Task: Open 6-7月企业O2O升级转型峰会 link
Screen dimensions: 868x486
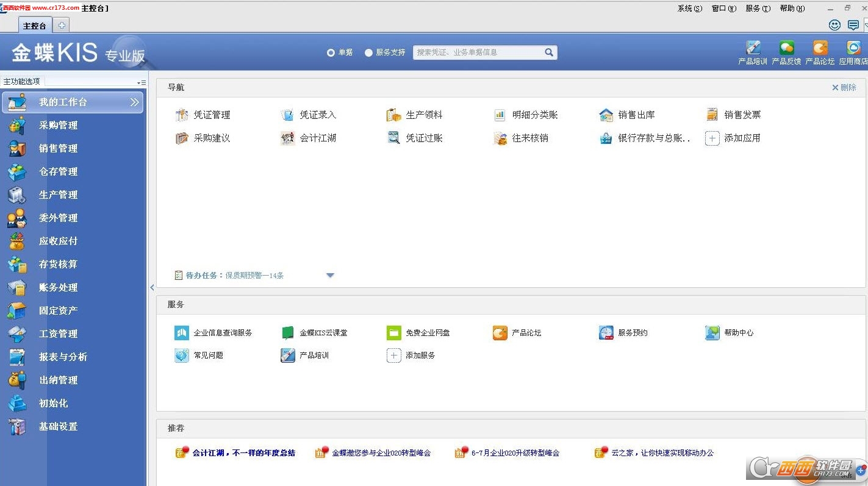Action: pyautogui.click(x=515, y=453)
